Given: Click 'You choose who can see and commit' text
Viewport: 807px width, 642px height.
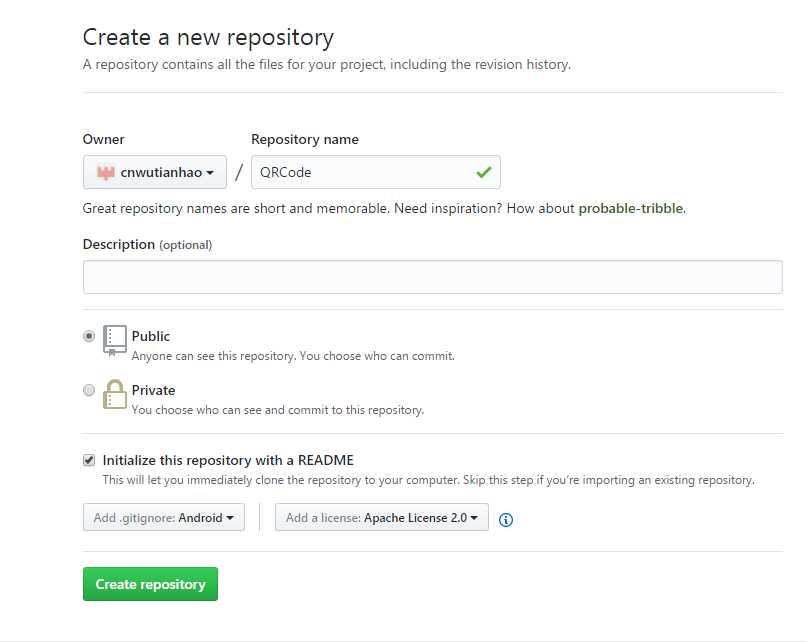Looking at the screenshot, I should (x=278, y=410).
